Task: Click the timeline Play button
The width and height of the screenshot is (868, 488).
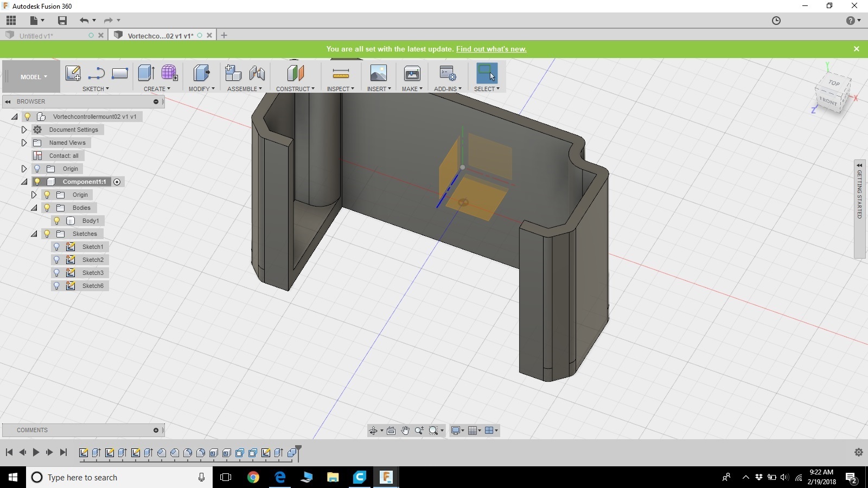Action: [x=36, y=452]
